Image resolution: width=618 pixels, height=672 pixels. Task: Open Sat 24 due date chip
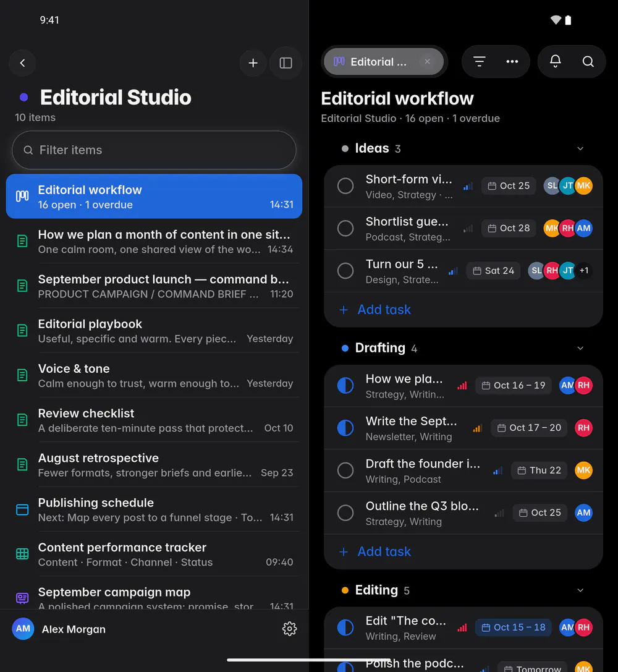pyautogui.click(x=493, y=271)
